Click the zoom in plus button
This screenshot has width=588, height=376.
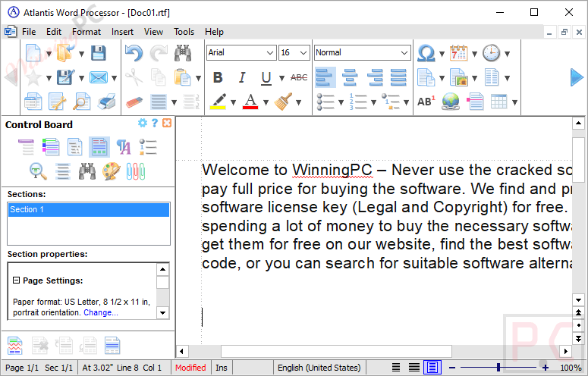coord(546,368)
